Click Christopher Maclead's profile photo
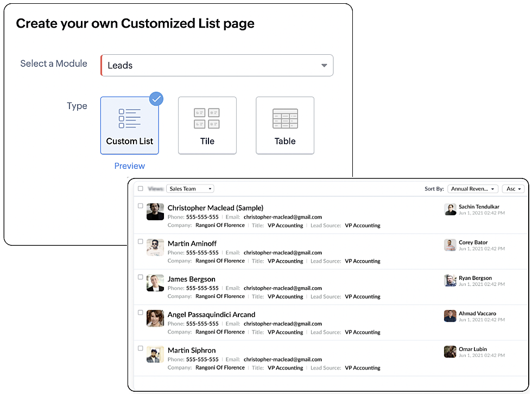The width and height of the screenshot is (532, 395). (x=155, y=212)
